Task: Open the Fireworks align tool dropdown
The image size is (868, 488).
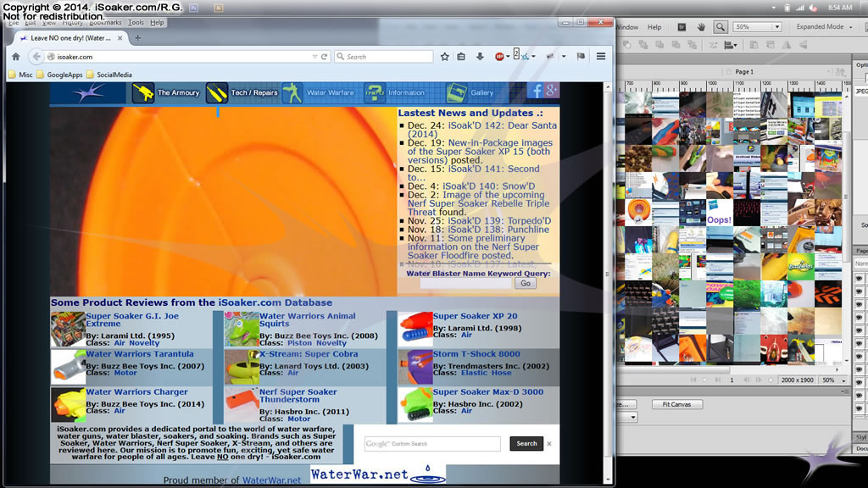Action: click(731, 45)
